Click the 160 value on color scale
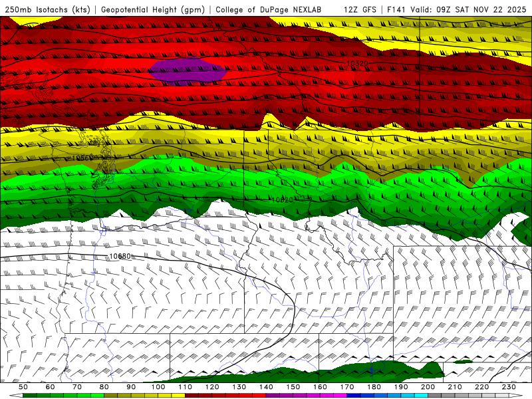This screenshot has height=399, width=532. click(x=321, y=387)
